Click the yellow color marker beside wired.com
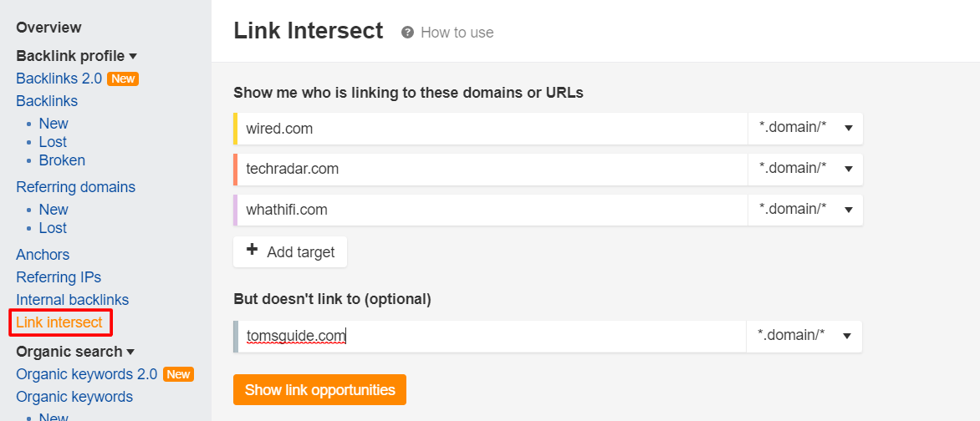980x421 pixels. 236,129
